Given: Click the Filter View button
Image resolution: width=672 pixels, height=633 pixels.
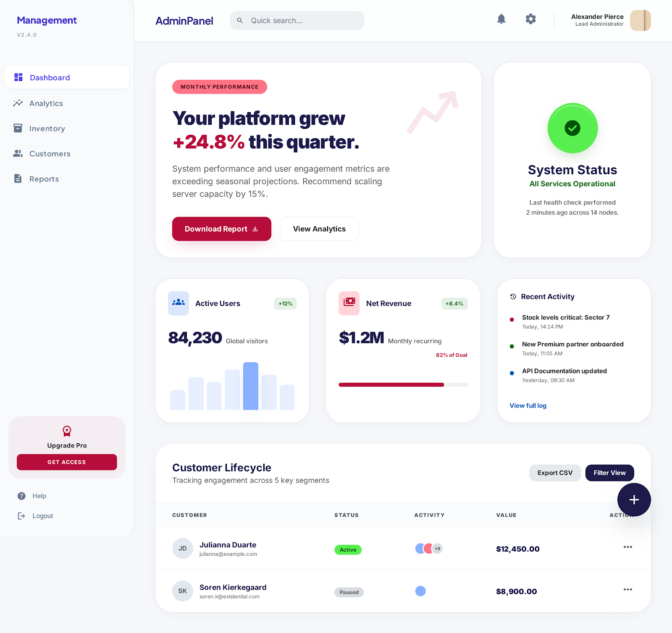Looking at the screenshot, I should tap(609, 473).
